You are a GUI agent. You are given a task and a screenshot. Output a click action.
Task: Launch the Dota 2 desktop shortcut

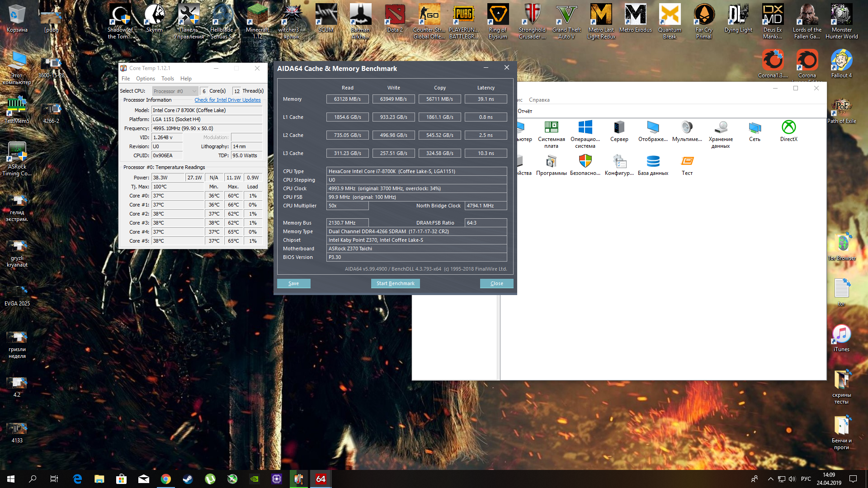[395, 16]
